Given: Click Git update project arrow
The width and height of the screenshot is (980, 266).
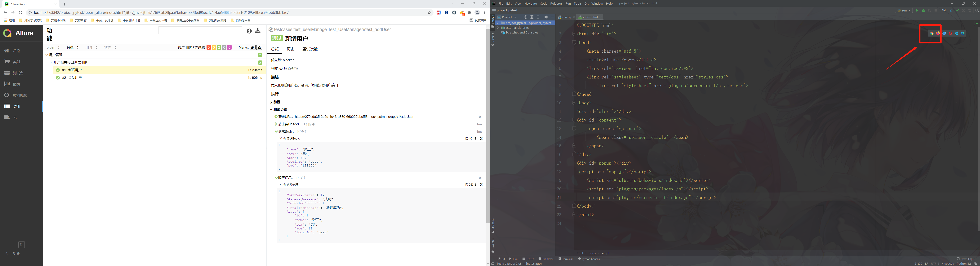Looking at the screenshot, I should point(951,11).
